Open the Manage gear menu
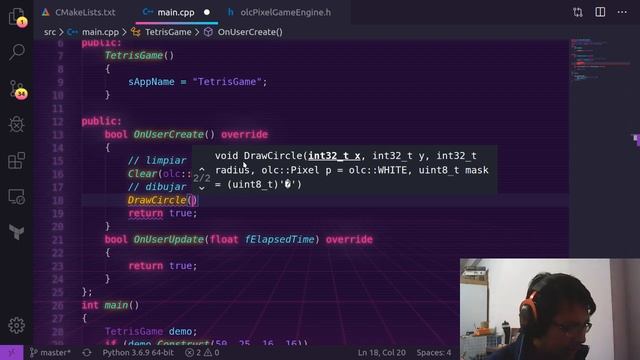The height and width of the screenshot is (360, 640). 17,325
